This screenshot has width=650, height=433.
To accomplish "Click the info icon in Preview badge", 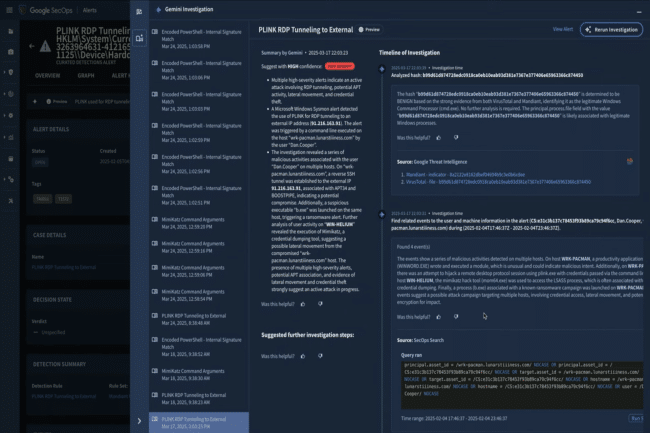I will 361,30.
